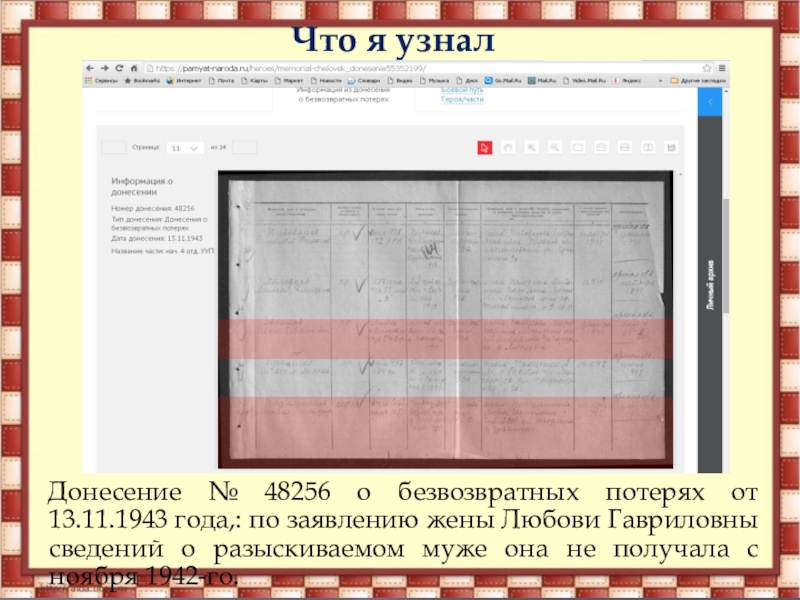Open the Другие закладки folder
800x600 pixels.
697,81
